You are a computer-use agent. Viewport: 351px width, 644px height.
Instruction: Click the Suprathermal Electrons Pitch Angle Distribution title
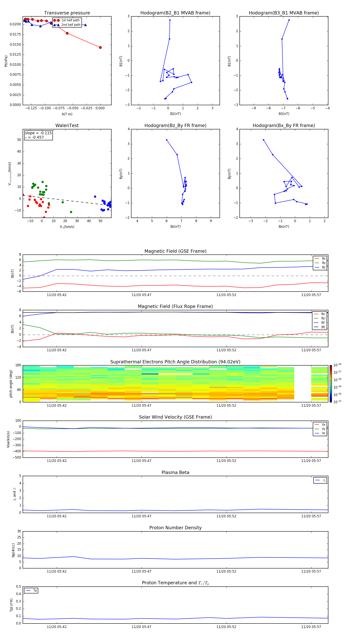(175, 362)
